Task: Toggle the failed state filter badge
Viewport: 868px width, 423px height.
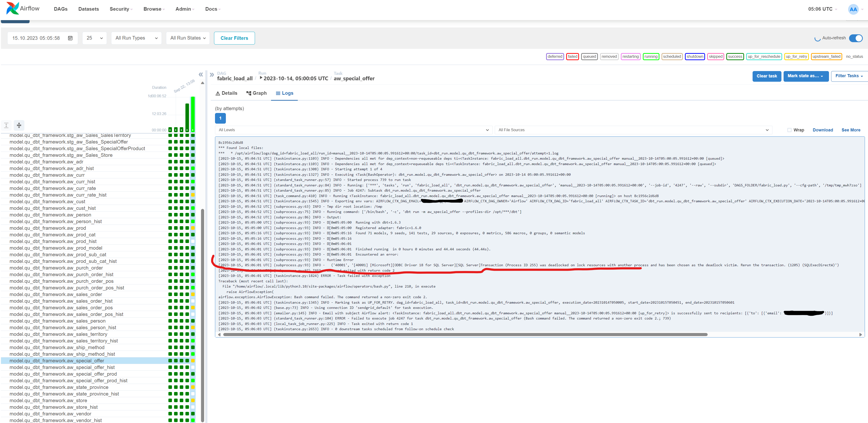Action: (x=573, y=56)
